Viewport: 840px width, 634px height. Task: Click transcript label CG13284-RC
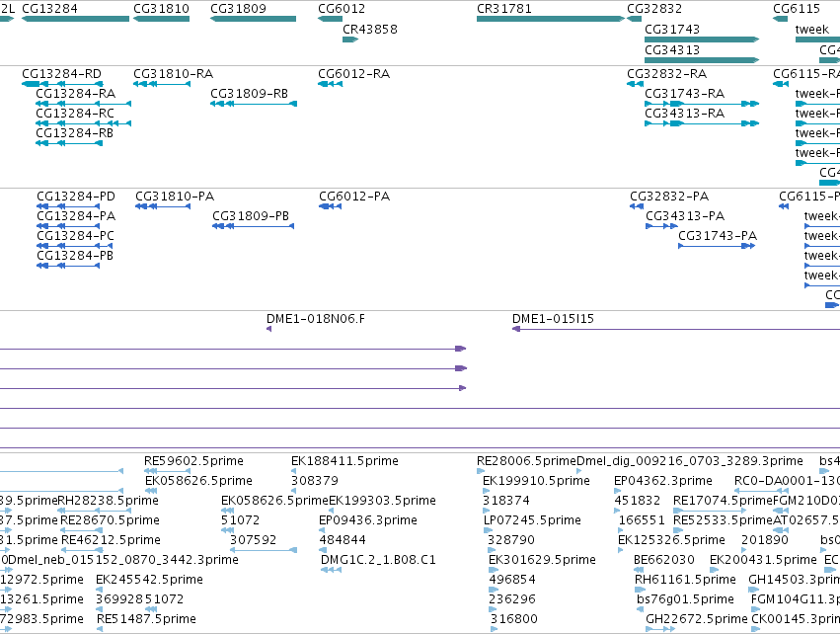[75, 114]
